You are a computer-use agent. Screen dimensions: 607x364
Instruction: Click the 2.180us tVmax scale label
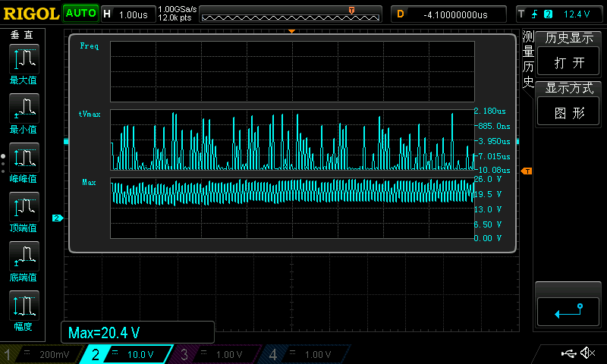point(490,111)
